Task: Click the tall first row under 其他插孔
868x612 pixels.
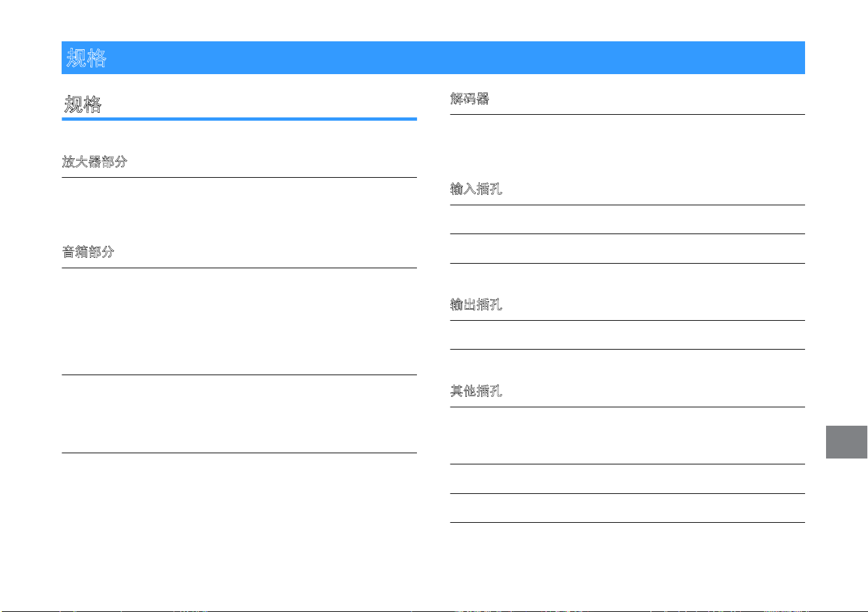Action: 627,436
